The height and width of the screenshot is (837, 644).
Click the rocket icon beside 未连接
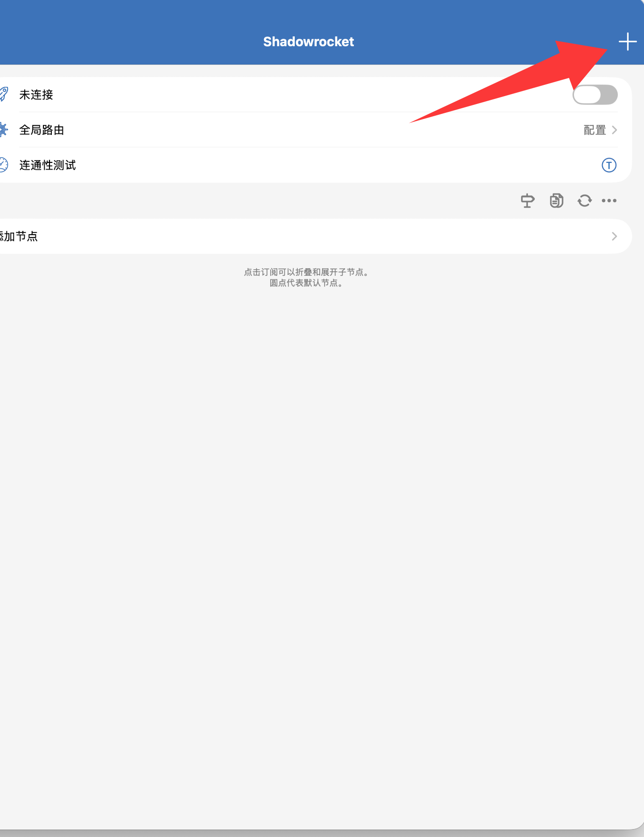pos(4,94)
